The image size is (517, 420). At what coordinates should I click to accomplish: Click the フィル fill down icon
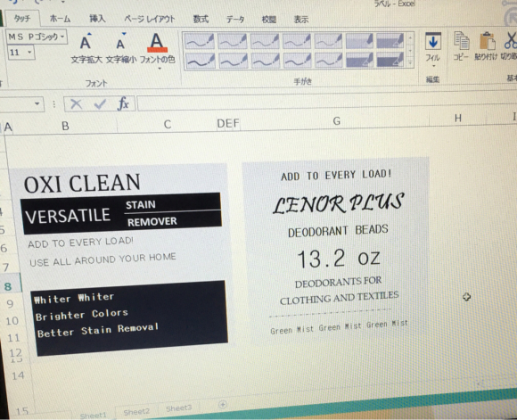tap(433, 42)
